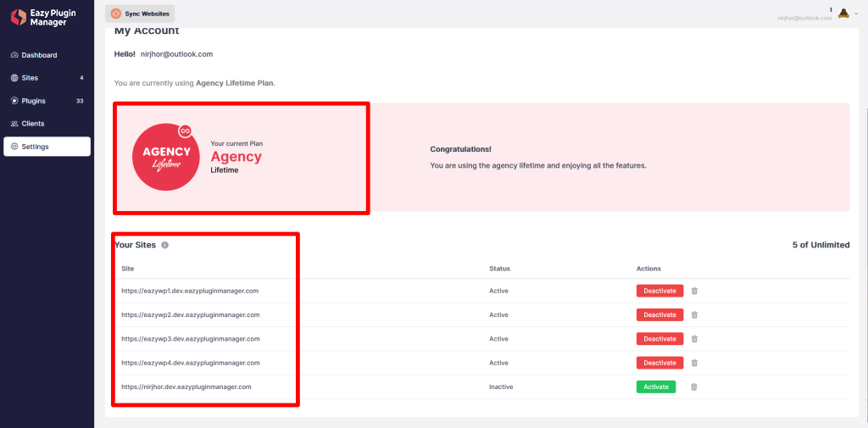Image resolution: width=868 pixels, height=428 pixels.
Task: Deactivate the eazywp3 site
Action: point(659,339)
